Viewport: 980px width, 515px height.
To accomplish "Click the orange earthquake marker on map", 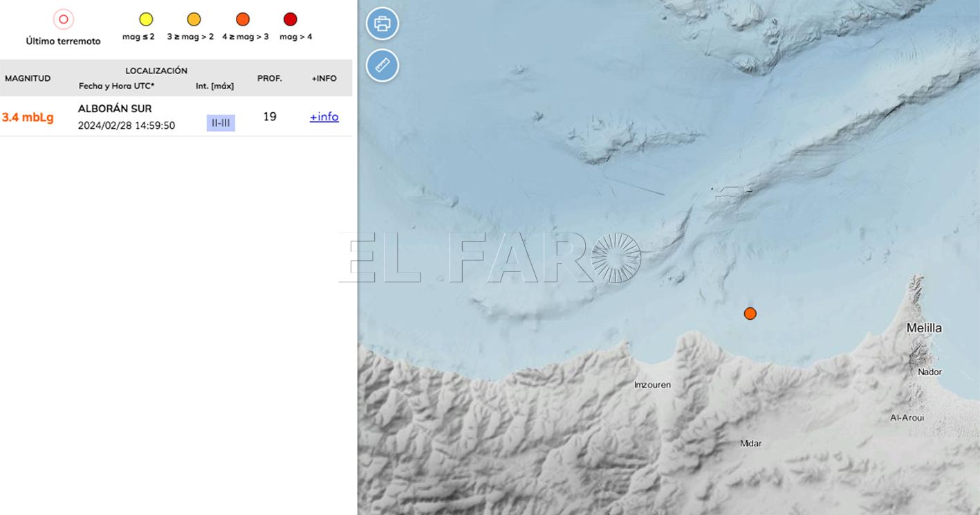I will pos(750,314).
